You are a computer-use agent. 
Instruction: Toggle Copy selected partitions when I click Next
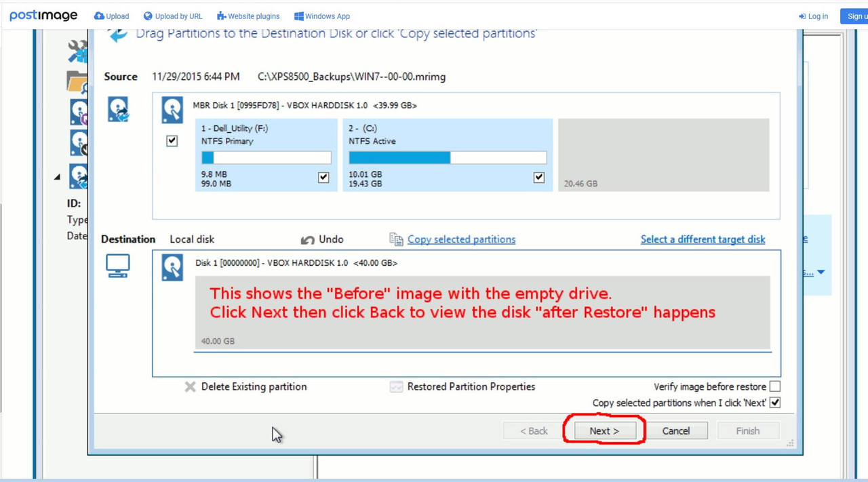[775, 403]
